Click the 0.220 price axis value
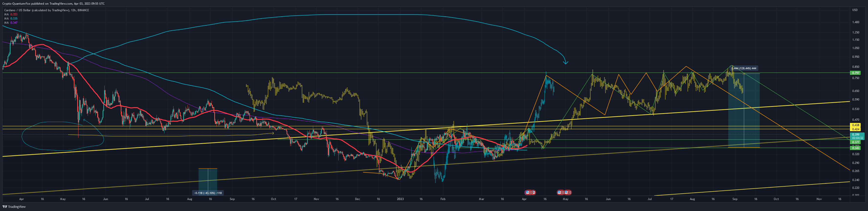 (855, 188)
